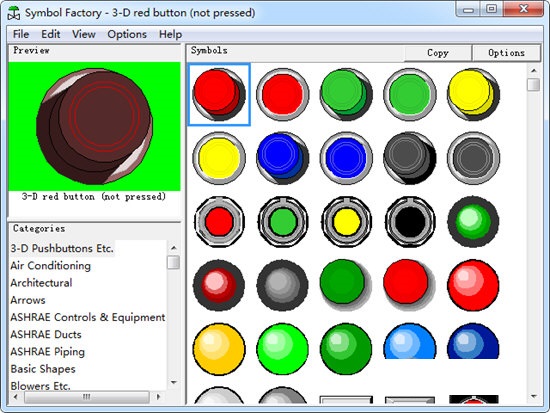Select the raised yellow 3-D button symbol
This screenshot has height=413, width=550.
tap(473, 94)
